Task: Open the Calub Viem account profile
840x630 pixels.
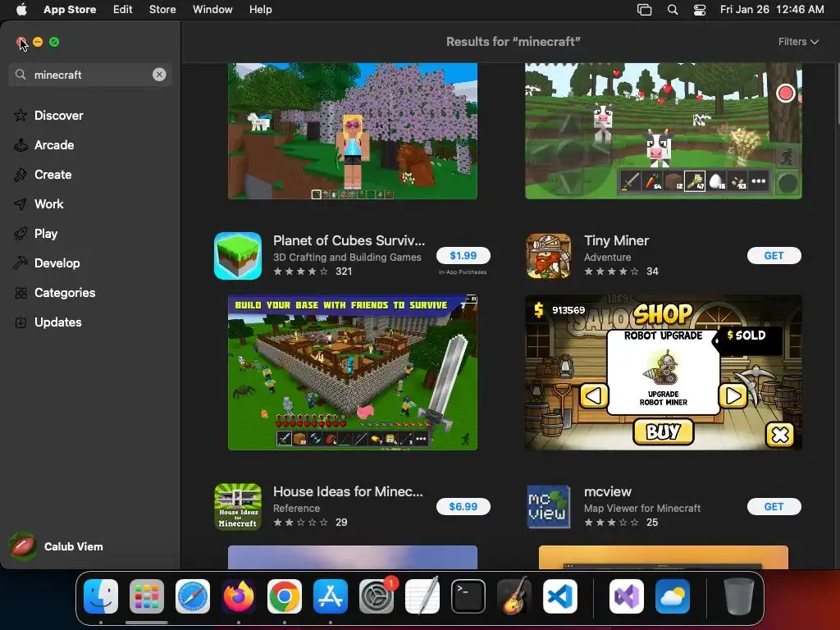Action: coord(57,546)
